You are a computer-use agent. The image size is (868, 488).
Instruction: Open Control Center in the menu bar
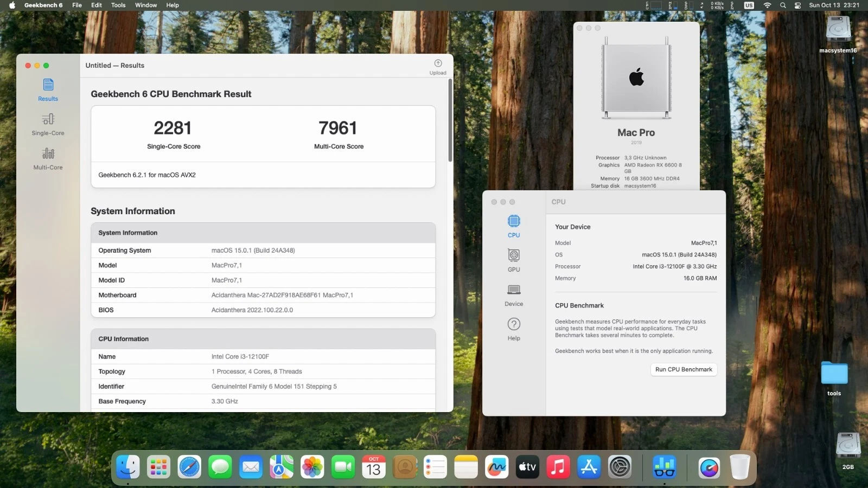tap(797, 5)
